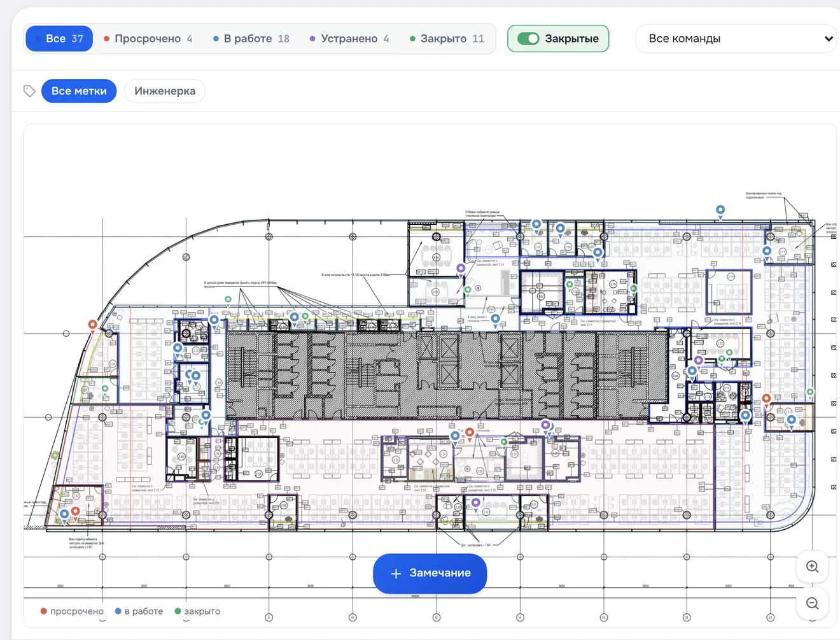Screen dimensions: 840x640
Task: Filter by "В работе 18" status
Action: point(251,39)
